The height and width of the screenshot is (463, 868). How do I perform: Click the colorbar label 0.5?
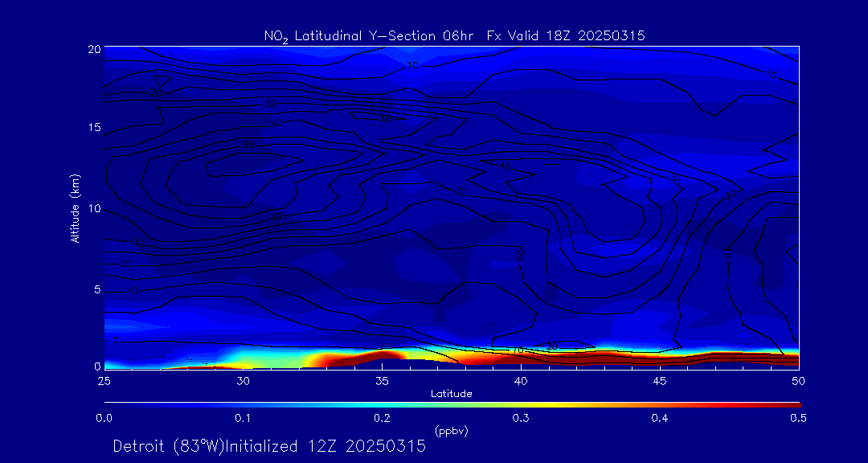[x=798, y=418]
